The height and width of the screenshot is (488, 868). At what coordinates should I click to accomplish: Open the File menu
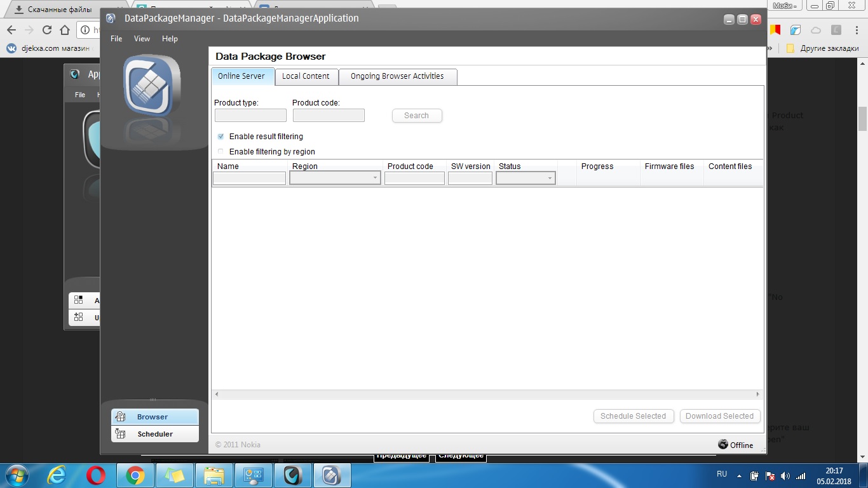pyautogui.click(x=116, y=39)
